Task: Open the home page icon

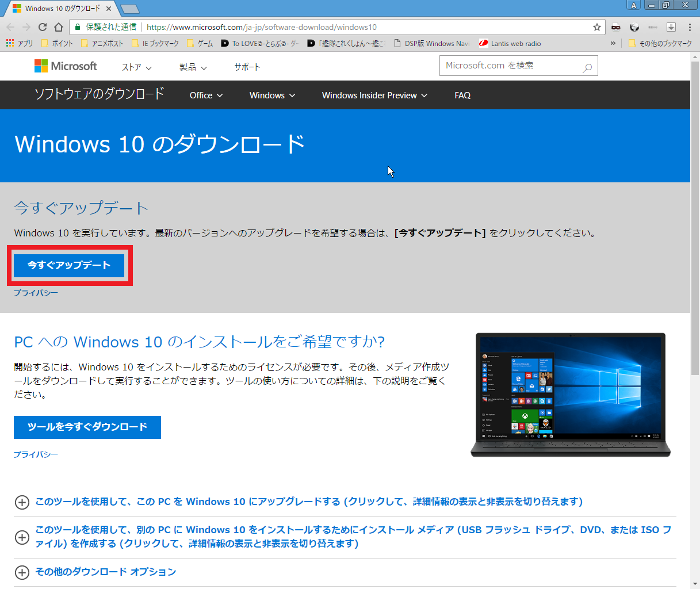Action: 59,27
